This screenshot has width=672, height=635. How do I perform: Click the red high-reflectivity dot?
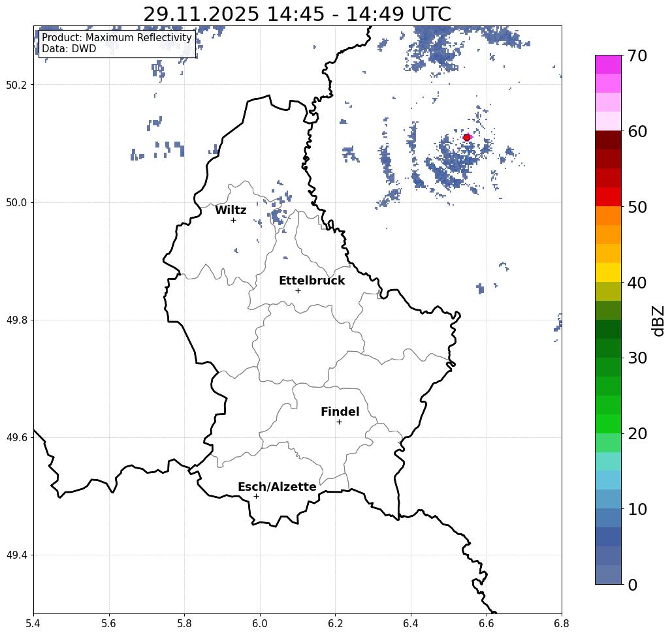(x=467, y=138)
